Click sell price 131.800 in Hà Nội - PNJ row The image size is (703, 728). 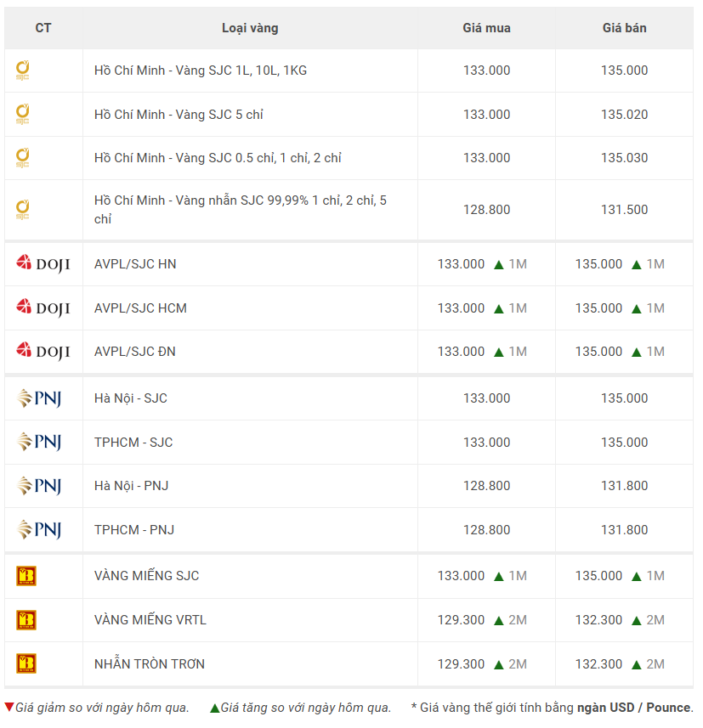[625, 486]
